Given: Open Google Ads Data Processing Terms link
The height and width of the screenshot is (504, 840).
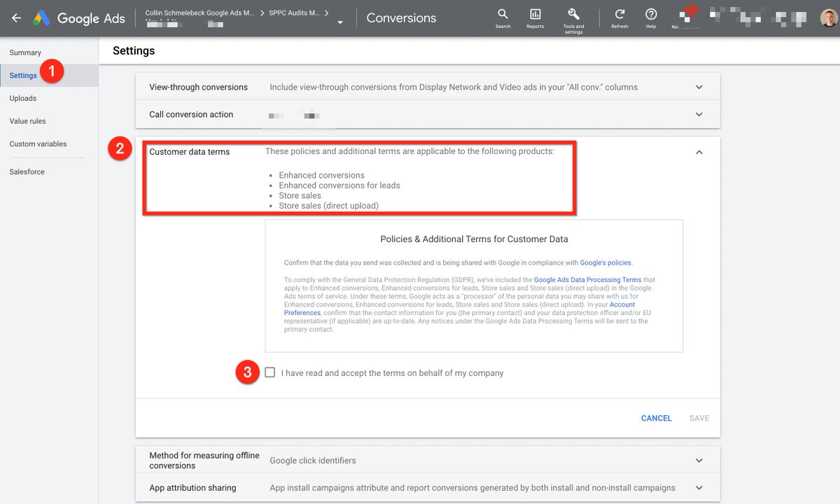Looking at the screenshot, I should (x=587, y=280).
